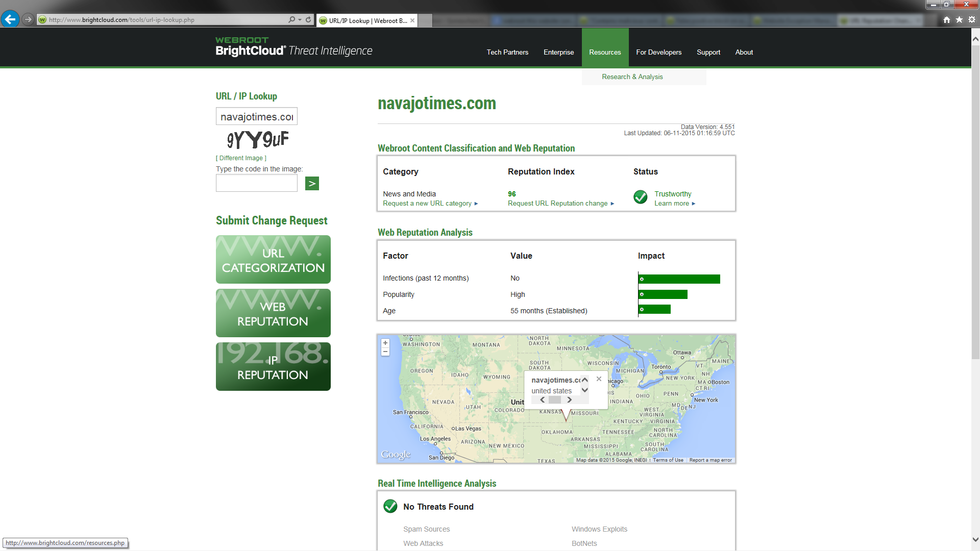Click Learn more under Trustworthy

(x=675, y=203)
